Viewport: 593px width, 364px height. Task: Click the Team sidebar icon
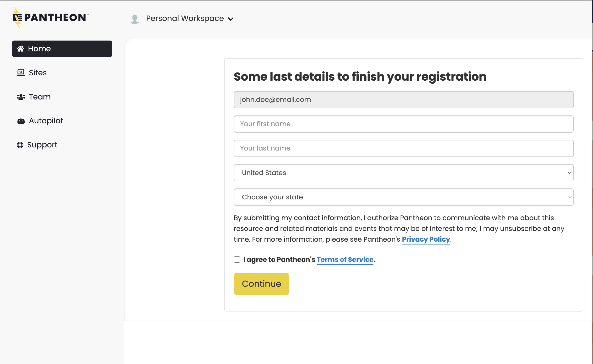point(20,97)
